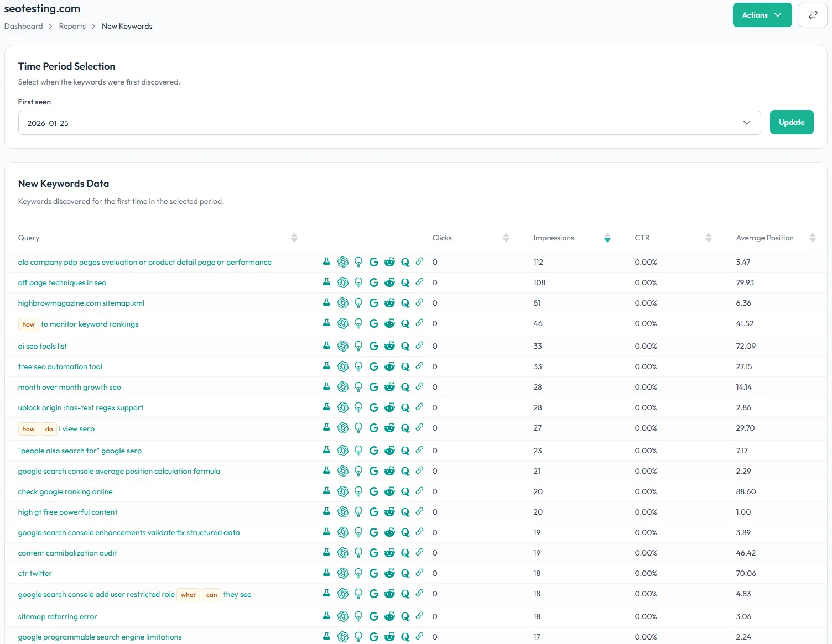Toggle sorting on the Clicks column
This screenshot has width=832, height=644.
[506, 238]
